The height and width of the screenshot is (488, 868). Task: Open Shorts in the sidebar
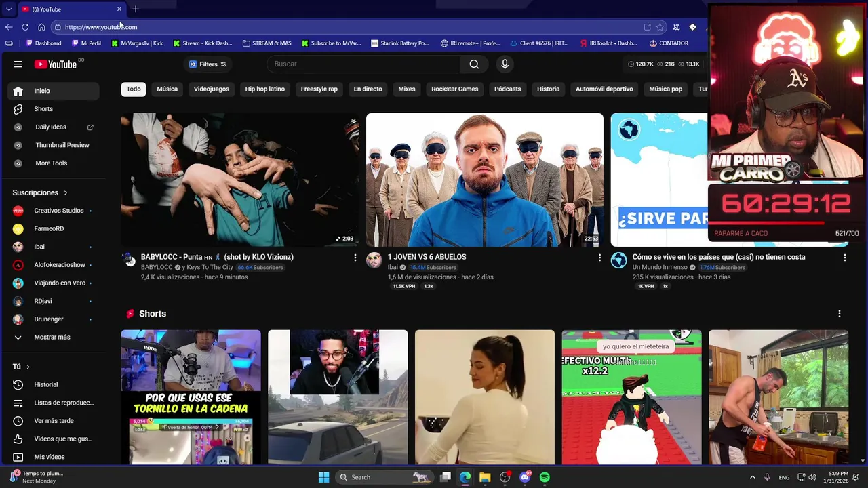pos(54,109)
